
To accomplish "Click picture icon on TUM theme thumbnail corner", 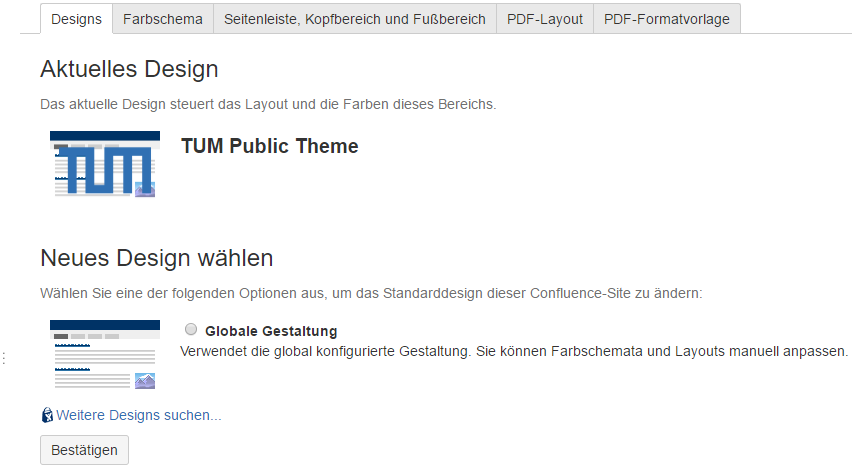I will coord(145,188).
